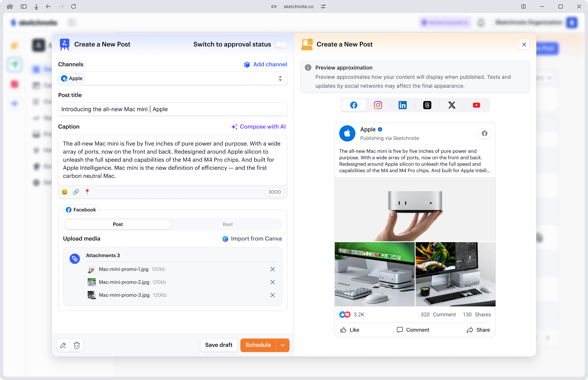
Task: Switch preview to Instagram
Action: [x=378, y=105]
